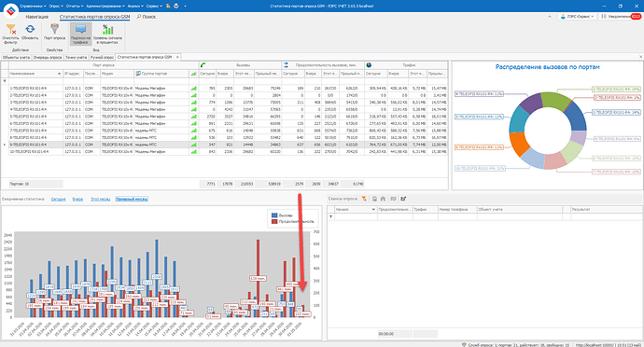The image size is (644, 347).
Task: Open Уведомления notifications panel
Action: [x=620, y=17]
